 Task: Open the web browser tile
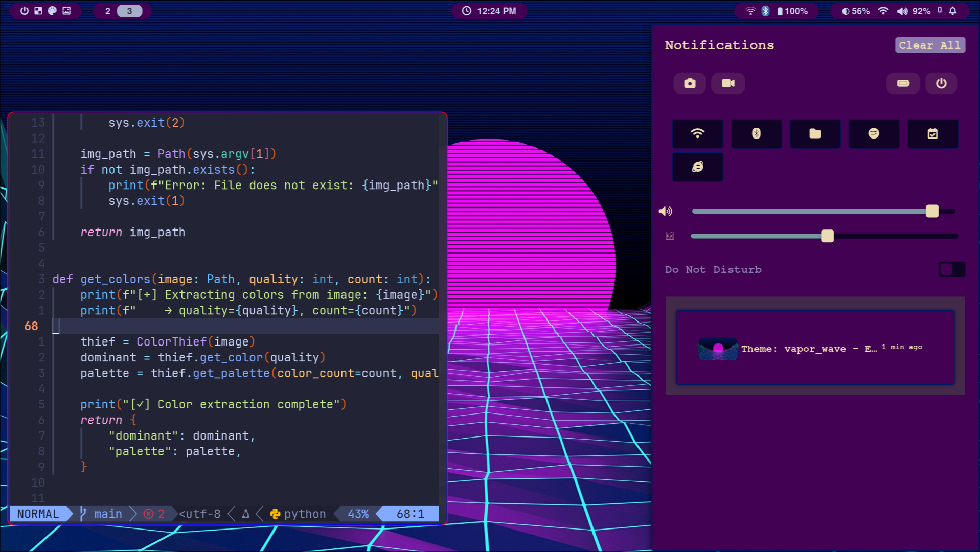click(697, 167)
